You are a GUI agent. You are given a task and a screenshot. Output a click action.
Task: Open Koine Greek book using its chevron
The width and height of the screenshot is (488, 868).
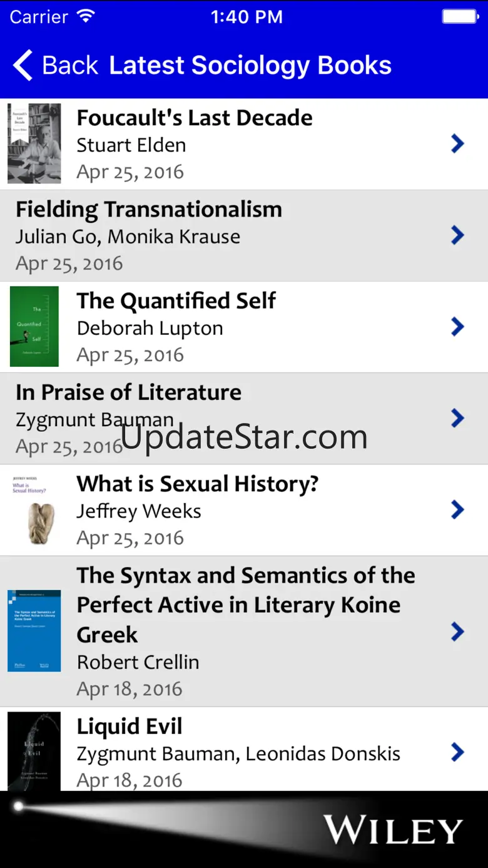(457, 631)
